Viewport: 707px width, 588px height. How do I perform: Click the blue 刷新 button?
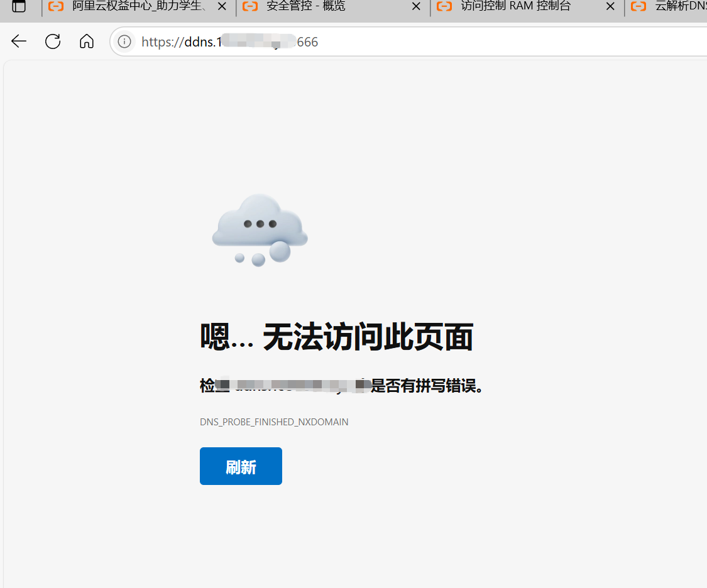(241, 466)
